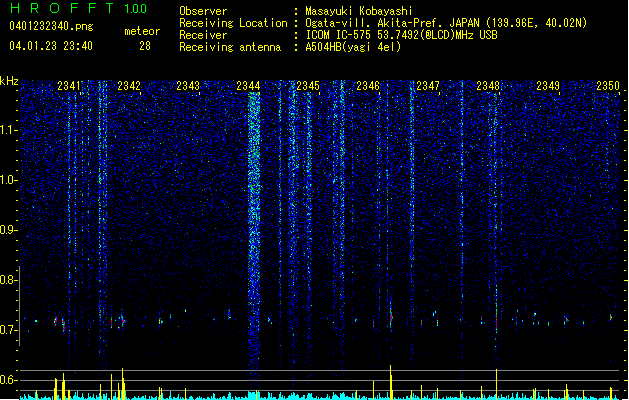The height and width of the screenshot is (400, 629).
Task: Click the 2349 time marker
Action: click(x=548, y=86)
